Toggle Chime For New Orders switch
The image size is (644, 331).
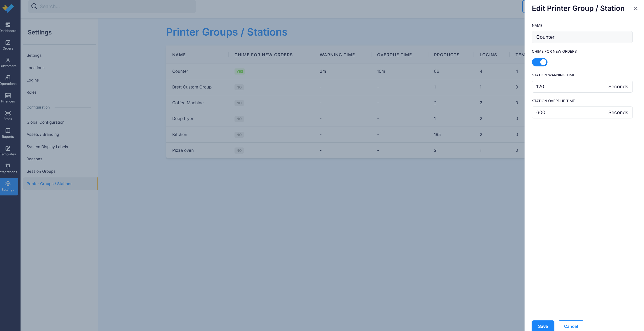(540, 62)
